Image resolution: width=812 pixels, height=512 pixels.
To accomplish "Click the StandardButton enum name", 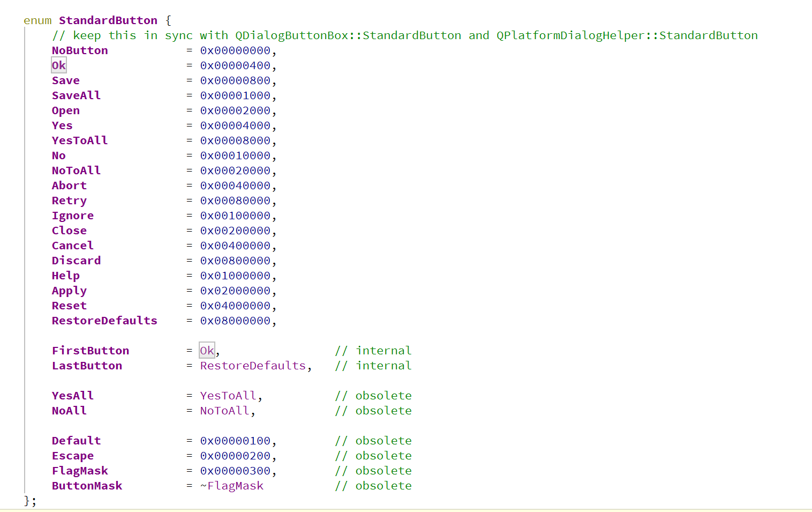I will [x=108, y=20].
